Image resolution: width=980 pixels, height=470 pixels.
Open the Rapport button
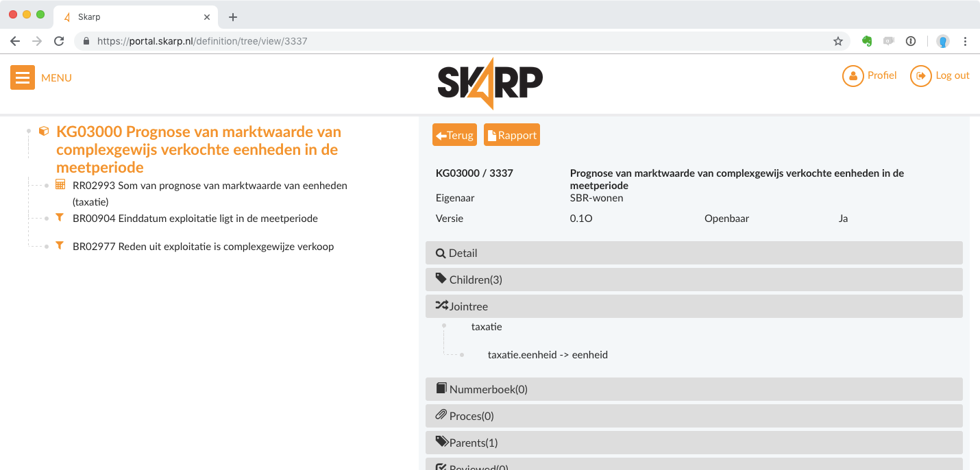(511, 135)
